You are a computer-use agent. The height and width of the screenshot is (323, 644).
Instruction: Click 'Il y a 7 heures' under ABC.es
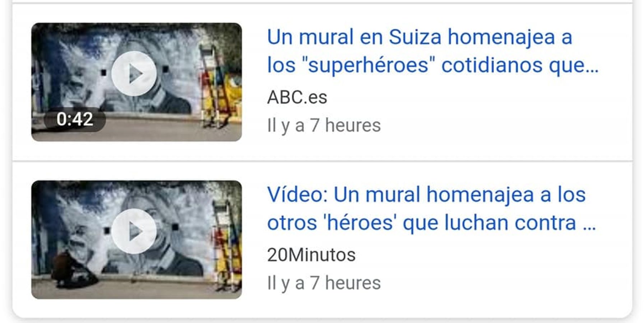pos(324,126)
